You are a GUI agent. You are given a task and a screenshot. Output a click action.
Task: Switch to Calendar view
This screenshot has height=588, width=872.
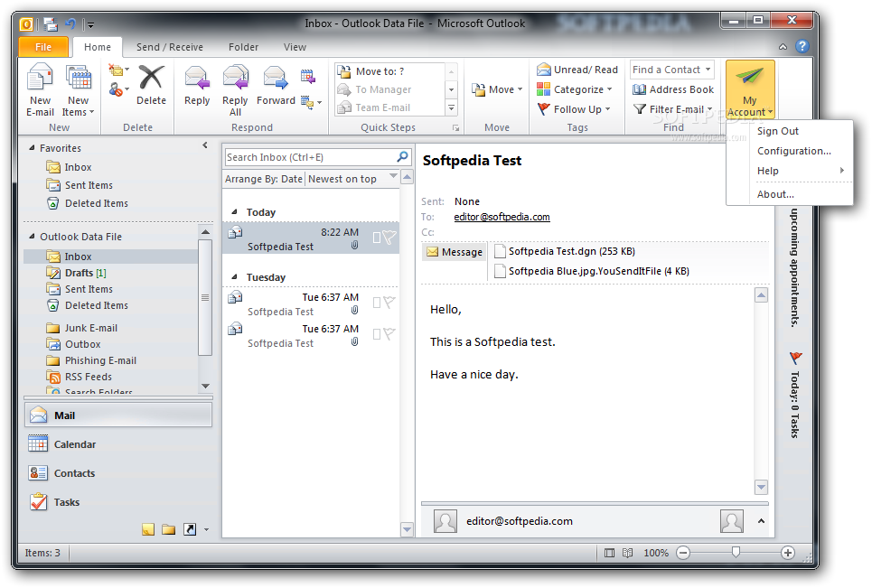coord(118,444)
